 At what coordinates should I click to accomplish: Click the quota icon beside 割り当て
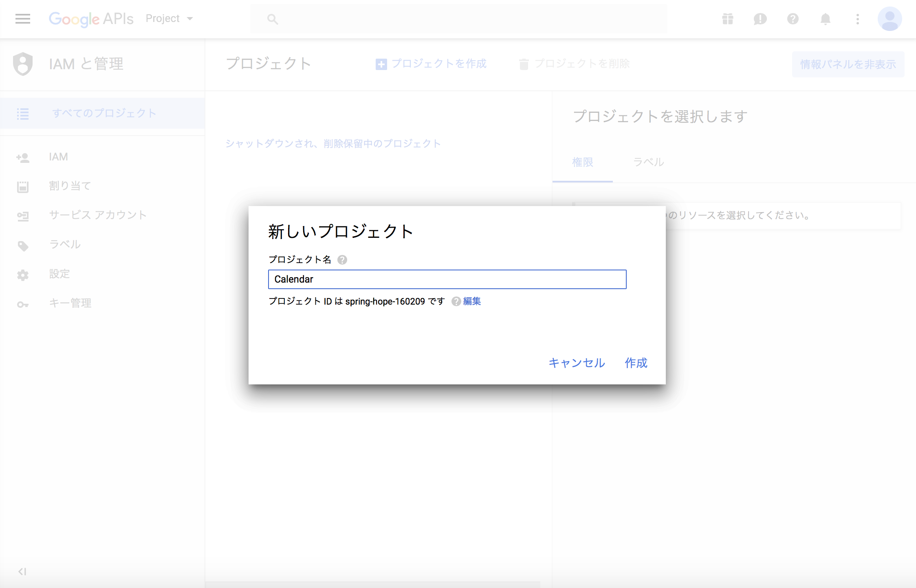23,187
